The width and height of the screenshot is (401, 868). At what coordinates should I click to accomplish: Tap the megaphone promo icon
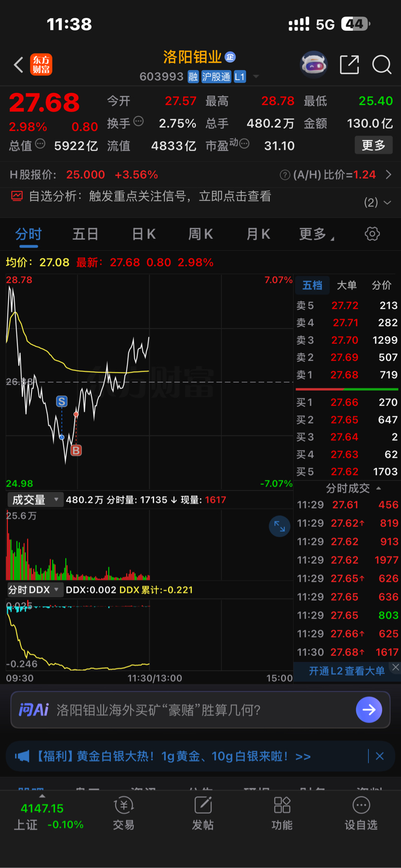(22, 756)
